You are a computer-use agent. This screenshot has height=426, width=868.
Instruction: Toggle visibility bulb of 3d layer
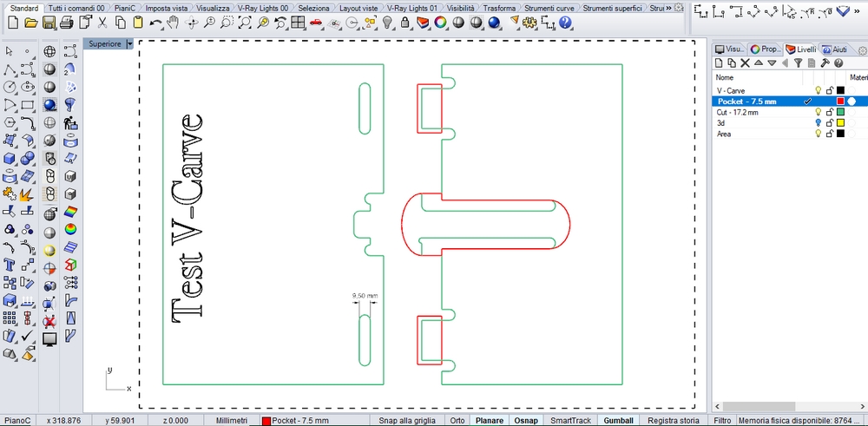819,123
